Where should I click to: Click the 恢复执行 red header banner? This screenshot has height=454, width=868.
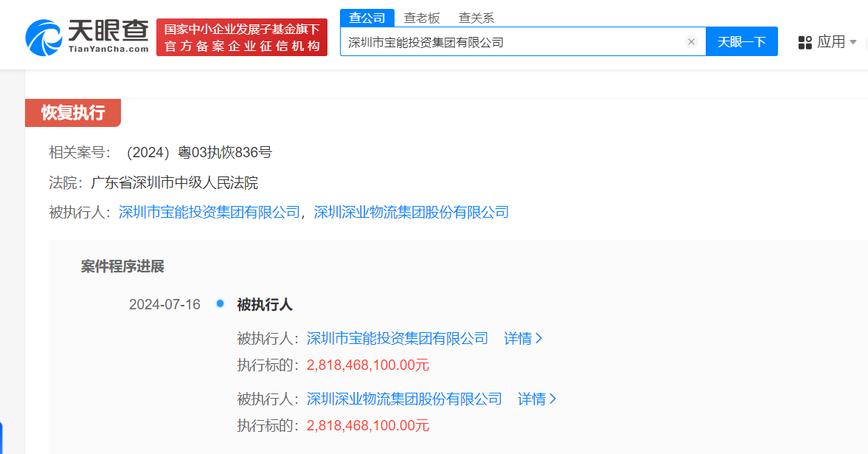(x=73, y=113)
